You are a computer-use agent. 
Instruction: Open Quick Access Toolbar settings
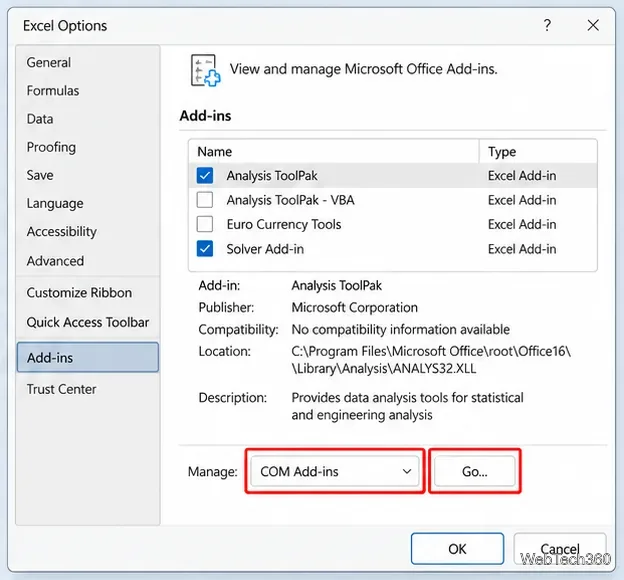point(88,322)
